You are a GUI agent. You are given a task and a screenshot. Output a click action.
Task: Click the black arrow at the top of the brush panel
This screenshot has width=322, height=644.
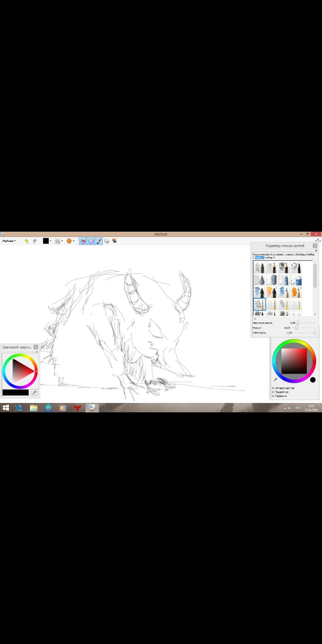point(316,250)
